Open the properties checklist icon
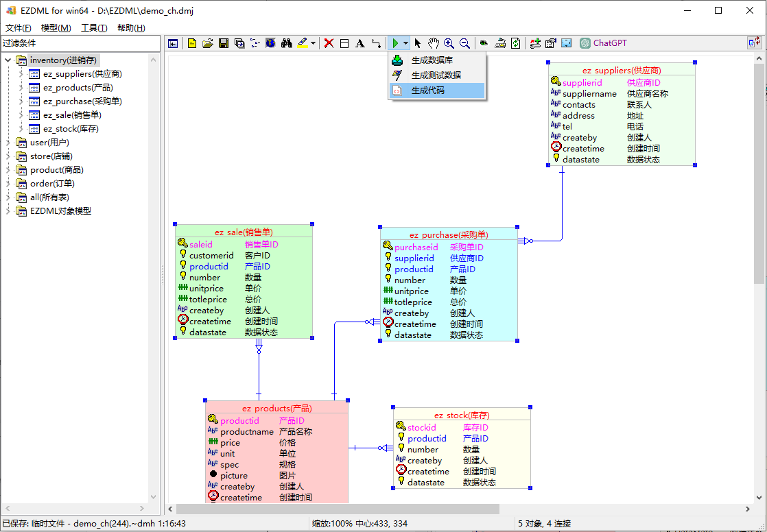Screen dimensions: 767x532 [x=551, y=43]
